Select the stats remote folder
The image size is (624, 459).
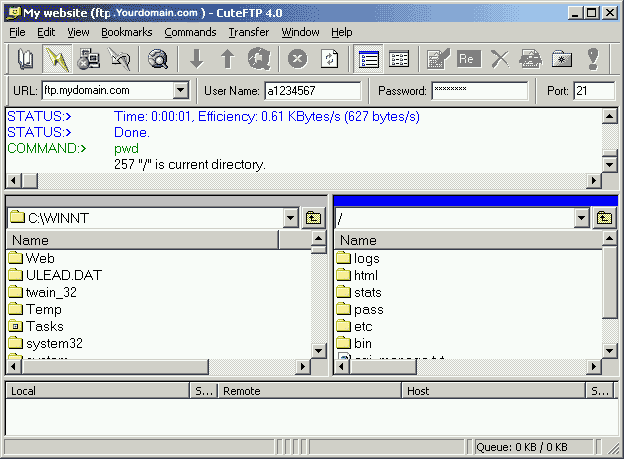click(359, 292)
